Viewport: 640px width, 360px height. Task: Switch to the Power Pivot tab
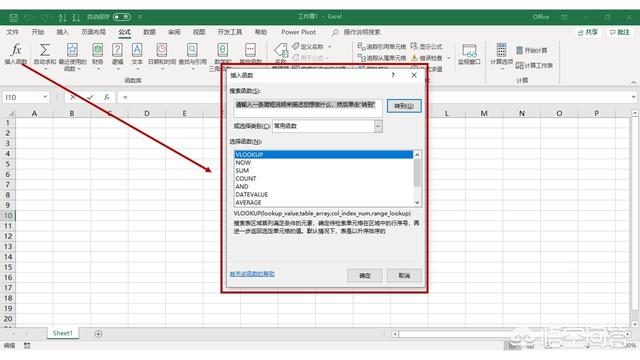coord(299,32)
